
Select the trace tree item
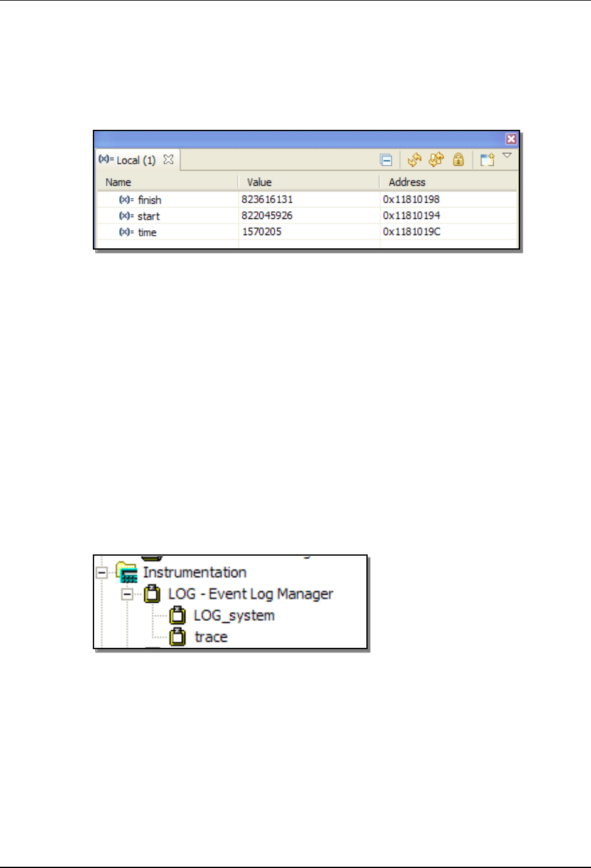click(211, 637)
